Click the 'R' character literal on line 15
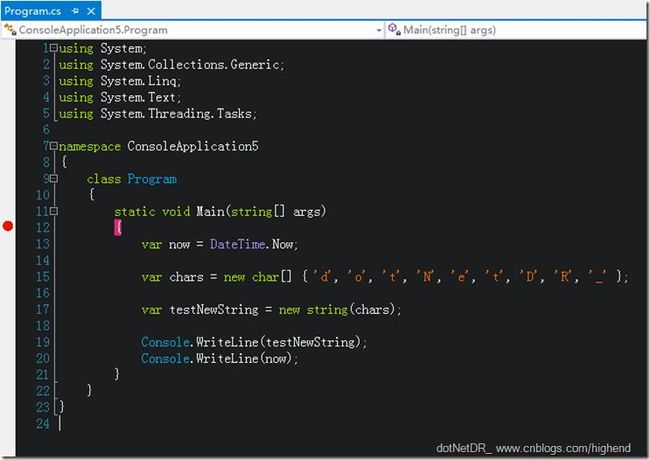Screen dimensions: 650x460 (x=565, y=276)
